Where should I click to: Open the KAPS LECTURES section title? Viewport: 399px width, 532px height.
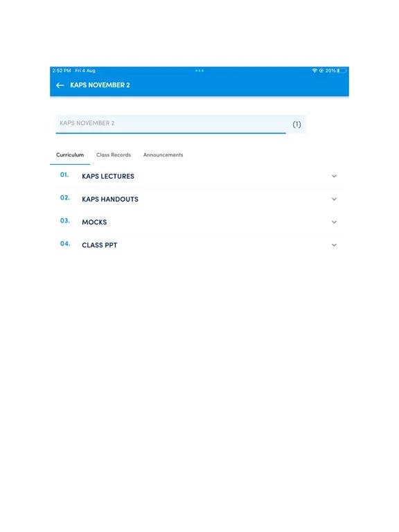[108, 177]
